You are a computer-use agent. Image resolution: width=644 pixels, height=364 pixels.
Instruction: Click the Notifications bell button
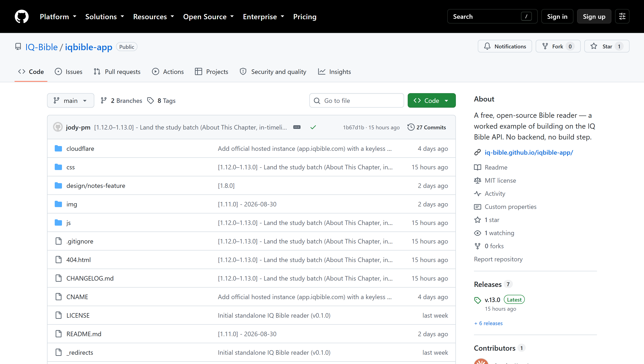[505, 47]
